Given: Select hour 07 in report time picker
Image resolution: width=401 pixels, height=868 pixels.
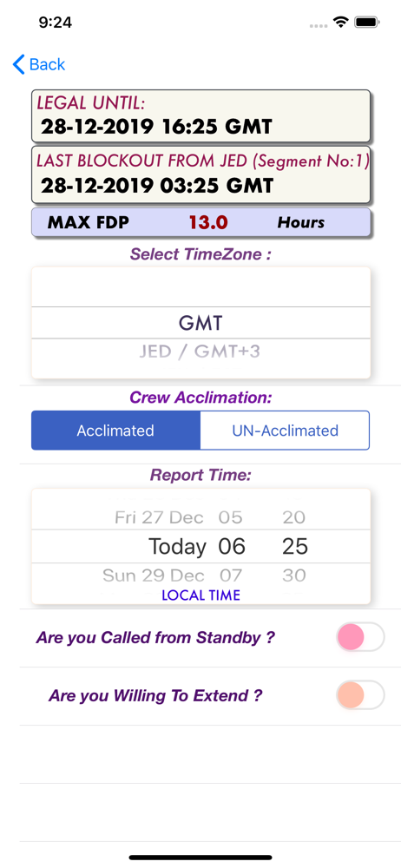Looking at the screenshot, I should click(x=231, y=575).
